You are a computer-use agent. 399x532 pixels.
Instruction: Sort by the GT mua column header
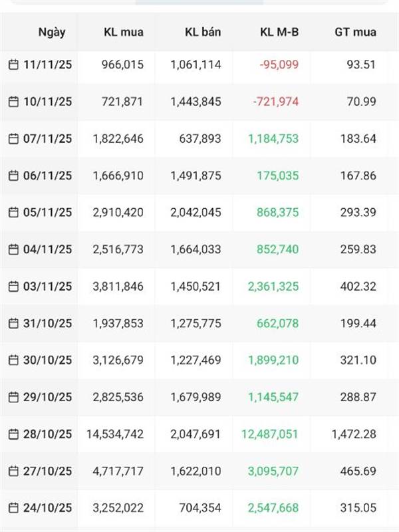(355, 32)
